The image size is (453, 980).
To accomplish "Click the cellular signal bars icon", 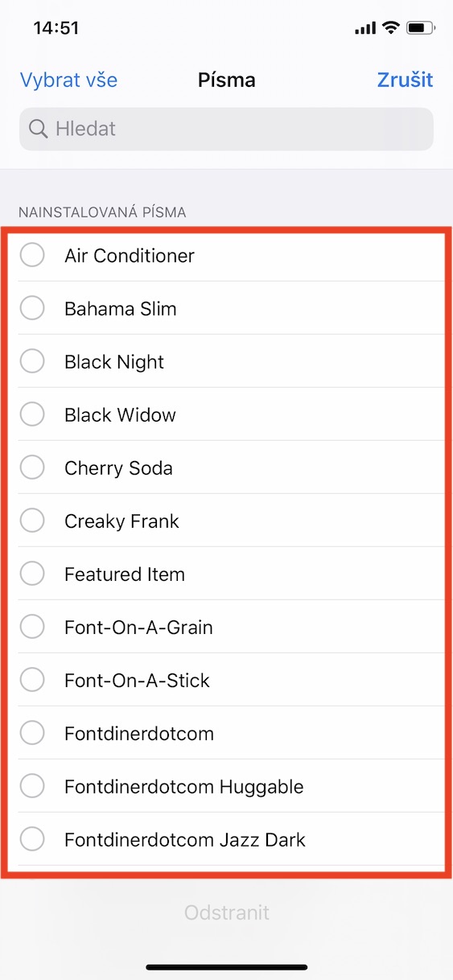I will pos(365,28).
